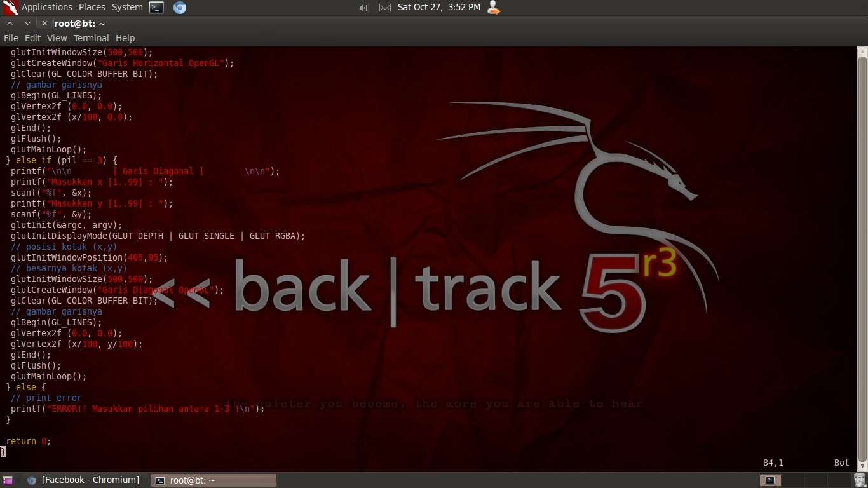Click the line glutInit(&argc, argv);
Viewport: 868px width, 488px height.
pyautogui.click(x=67, y=226)
